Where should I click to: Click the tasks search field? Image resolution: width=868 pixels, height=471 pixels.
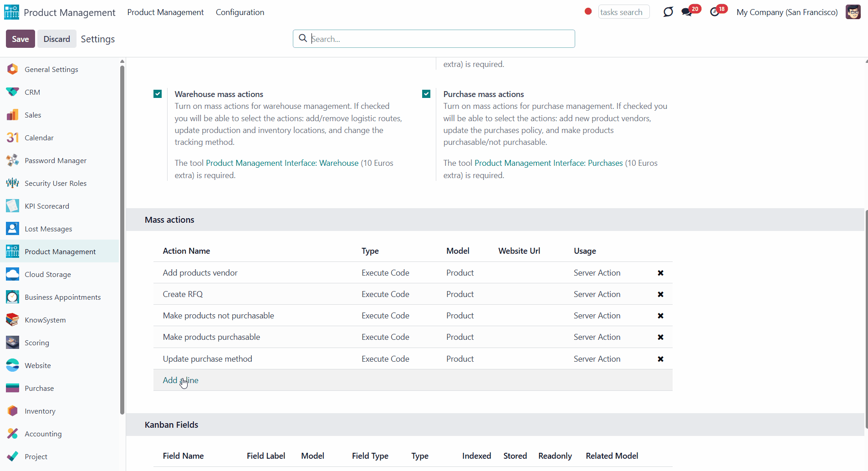click(623, 12)
